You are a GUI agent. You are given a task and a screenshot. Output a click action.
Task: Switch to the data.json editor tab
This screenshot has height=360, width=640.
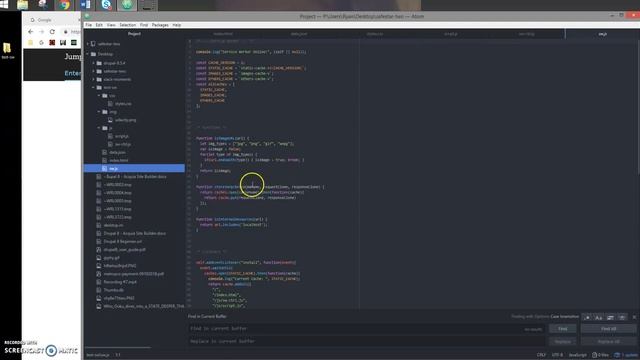click(299, 34)
